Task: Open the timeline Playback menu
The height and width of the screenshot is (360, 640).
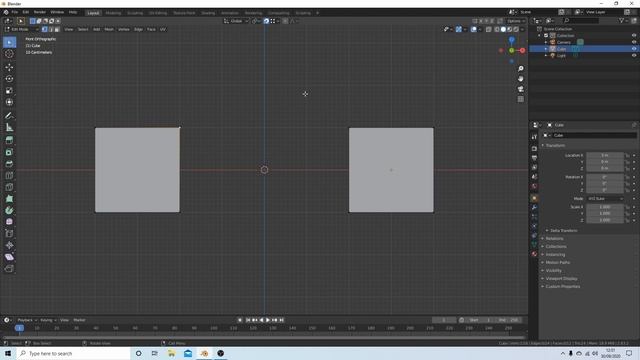Action: pyautogui.click(x=27, y=320)
